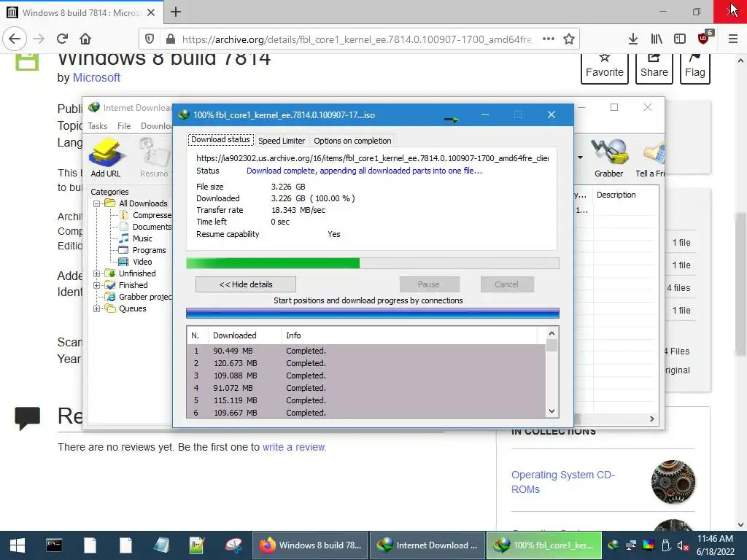Click the write a review link
747x560 pixels.
294,447
